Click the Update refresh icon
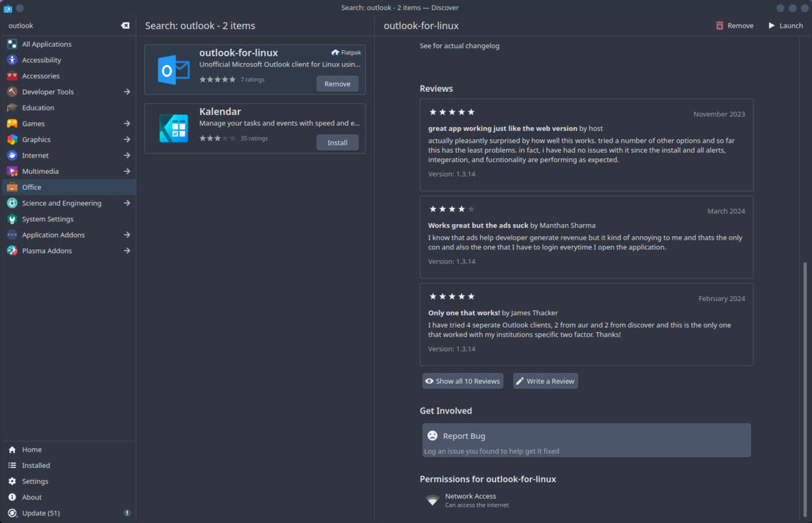 pos(12,513)
